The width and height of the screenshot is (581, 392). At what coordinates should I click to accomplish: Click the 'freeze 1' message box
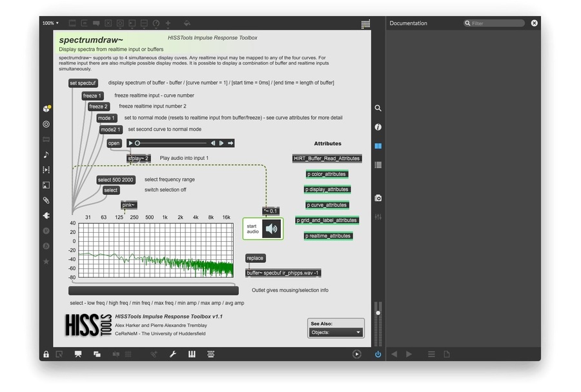[92, 96]
